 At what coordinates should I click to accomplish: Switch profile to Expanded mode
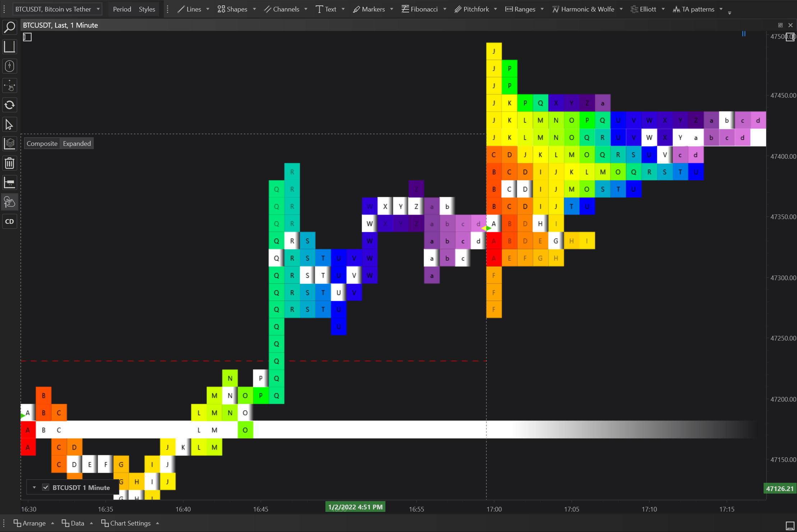pos(77,144)
